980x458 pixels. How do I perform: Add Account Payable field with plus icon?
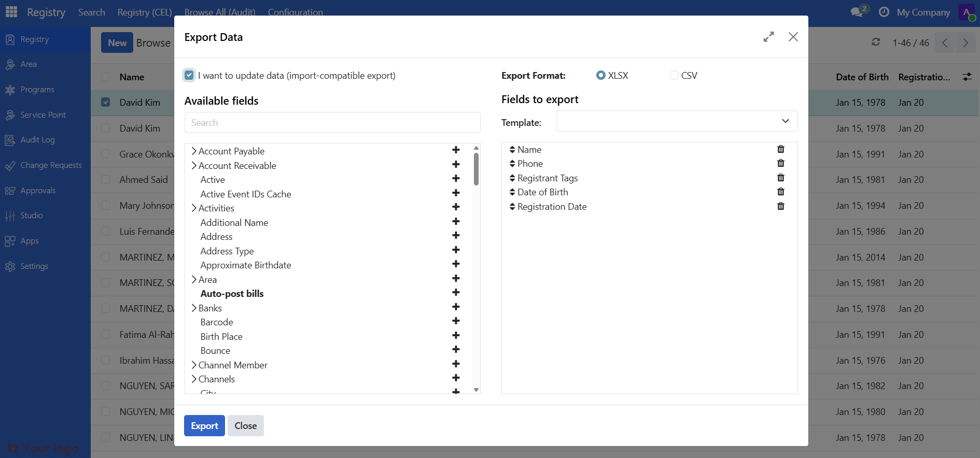point(456,150)
